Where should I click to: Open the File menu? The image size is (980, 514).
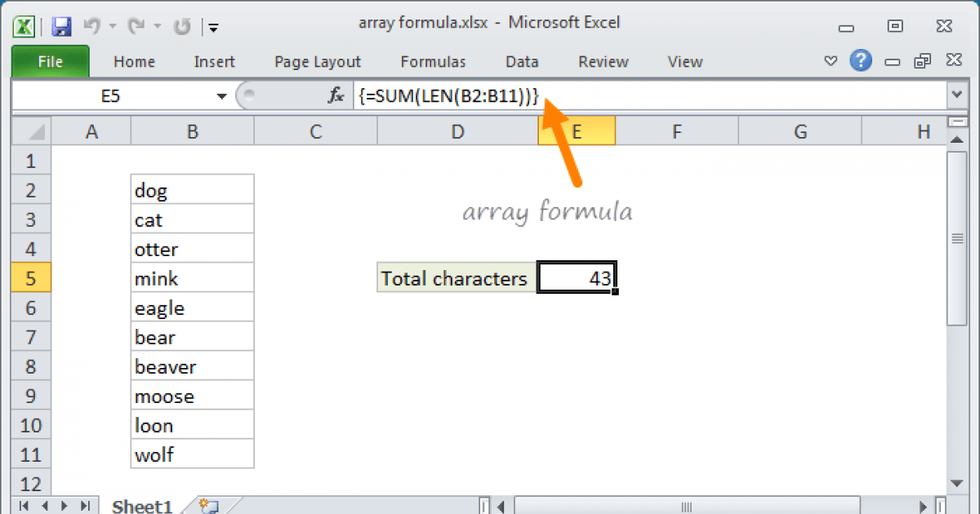click(50, 61)
